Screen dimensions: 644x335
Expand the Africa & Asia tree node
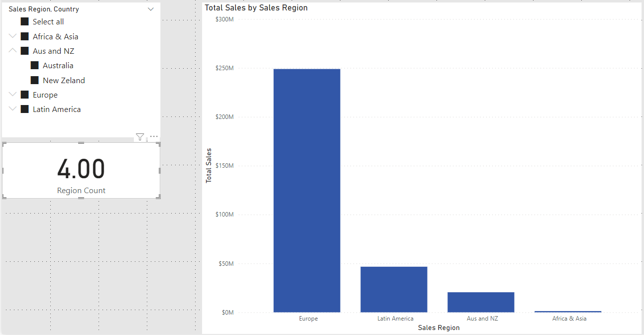coord(12,36)
